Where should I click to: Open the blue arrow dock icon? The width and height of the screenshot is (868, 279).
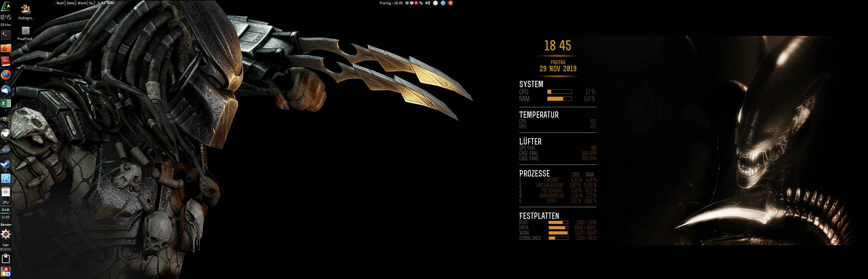6,150
